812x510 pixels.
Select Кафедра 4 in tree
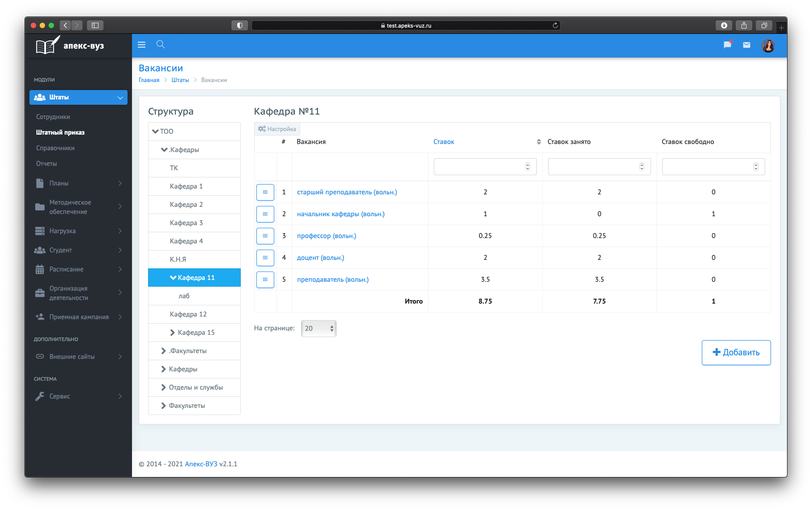point(194,241)
